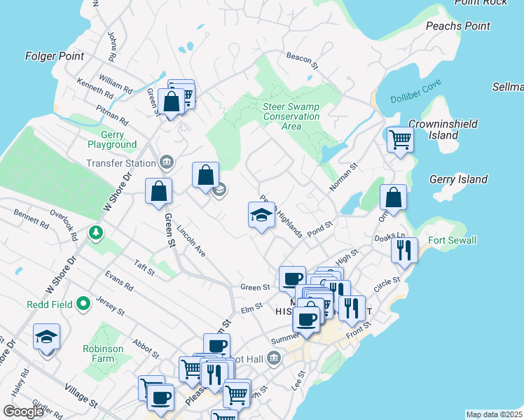Click the Crowninshield Island label
This screenshot has width=524, height=420.
(x=443, y=129)
